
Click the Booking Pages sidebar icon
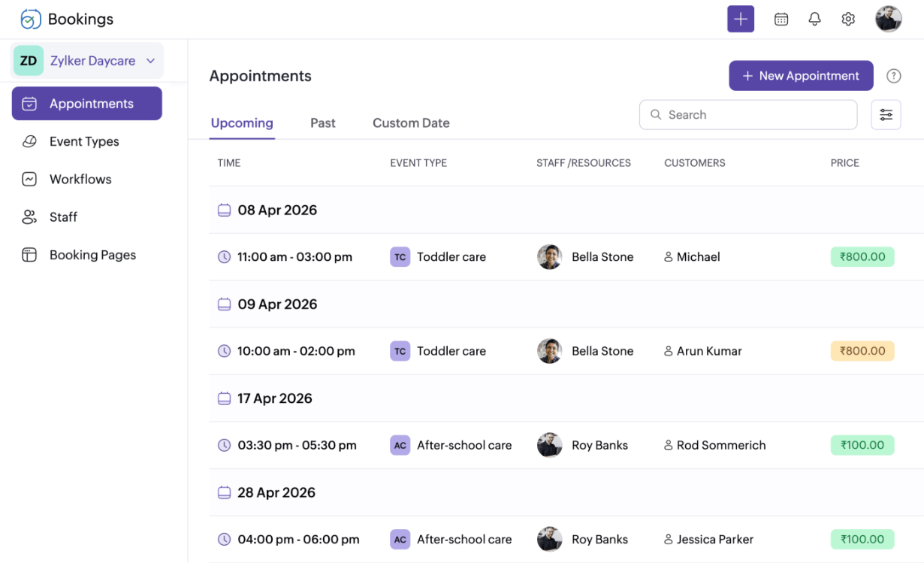pyautogui.click(x=29, y=255)
